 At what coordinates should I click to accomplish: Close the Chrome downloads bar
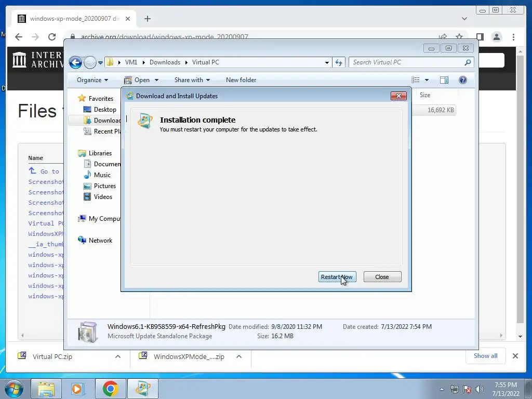[515, 356]
